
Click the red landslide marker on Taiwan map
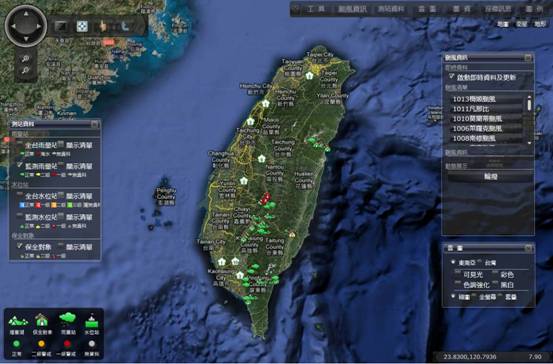click(265, 199)
